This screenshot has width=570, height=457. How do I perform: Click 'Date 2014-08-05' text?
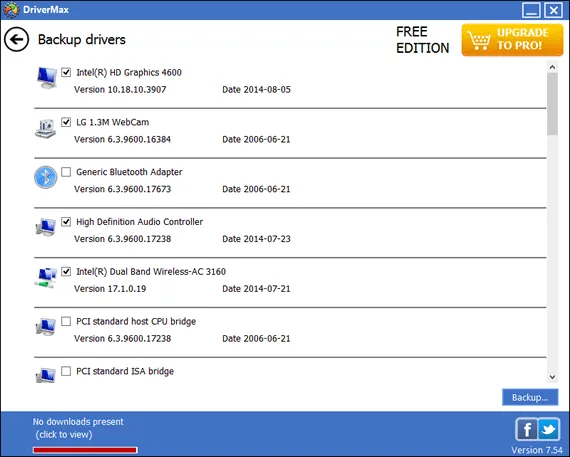pyautogui.click(x=256, y=89)
